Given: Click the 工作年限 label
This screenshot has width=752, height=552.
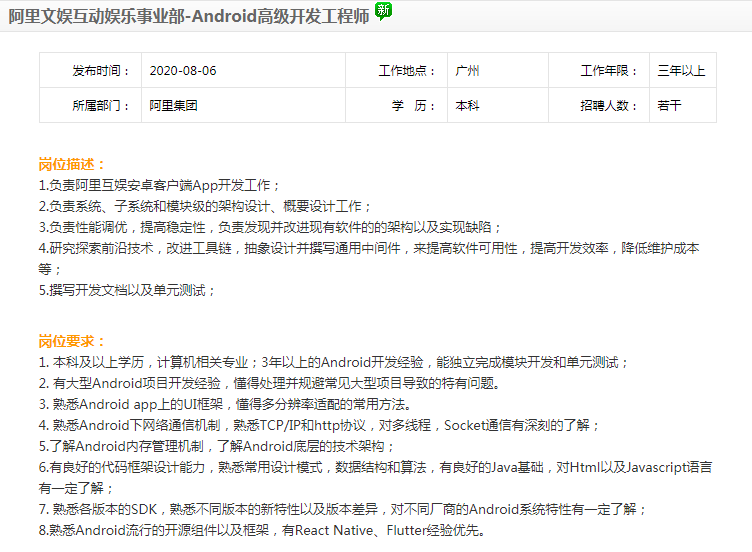Looking at the screenshot, I should tap(608, 71).
